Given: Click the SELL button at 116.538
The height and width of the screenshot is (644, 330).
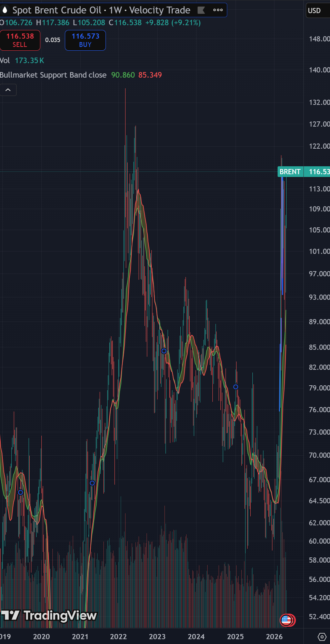Looking at the screenshot, I should (x=20, y=40).
